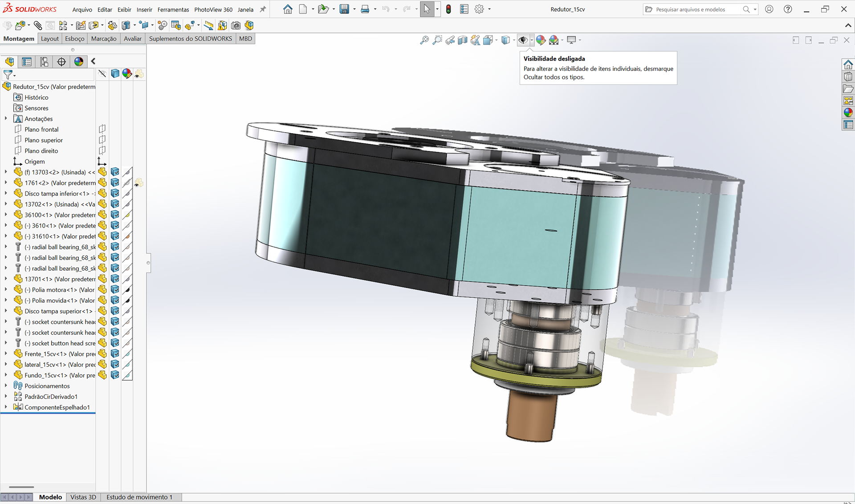Collapse the display pane with left chevron
The image size is (855, 504).
tap(93, 61)
